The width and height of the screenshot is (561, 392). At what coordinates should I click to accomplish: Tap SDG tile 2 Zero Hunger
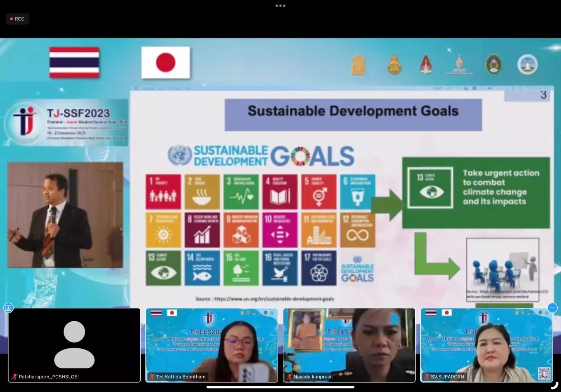click(202, 192)
